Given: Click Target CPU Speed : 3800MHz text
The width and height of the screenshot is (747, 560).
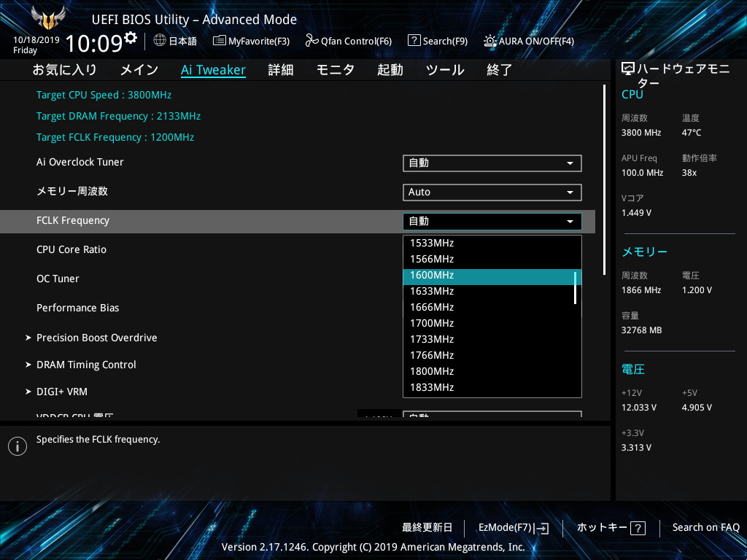Looking at the screenshot, I should click(104, 95).
